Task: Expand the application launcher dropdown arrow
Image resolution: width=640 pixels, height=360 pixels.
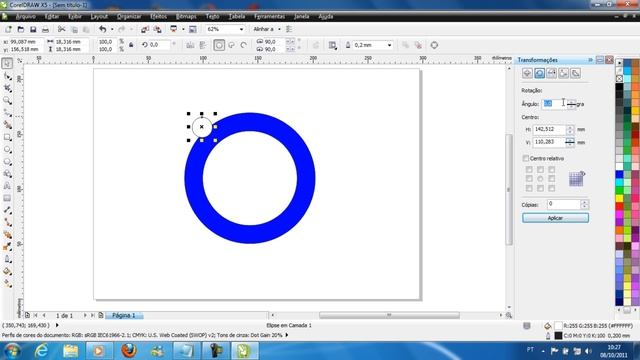Action: (183, 29)
